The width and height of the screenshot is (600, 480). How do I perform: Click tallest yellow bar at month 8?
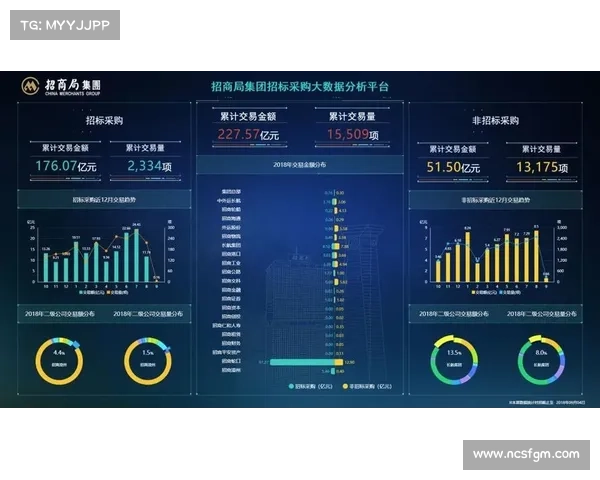point(536,256)
